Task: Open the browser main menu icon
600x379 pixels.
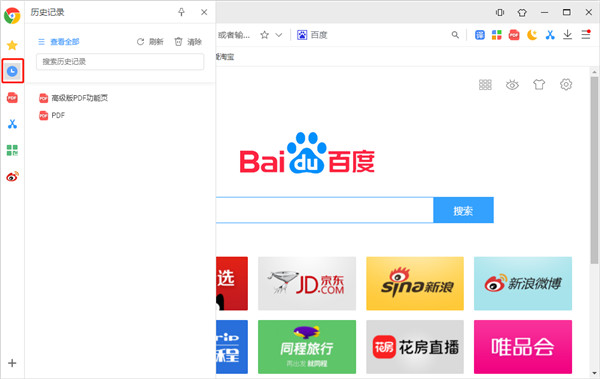Action: point(586,34)
